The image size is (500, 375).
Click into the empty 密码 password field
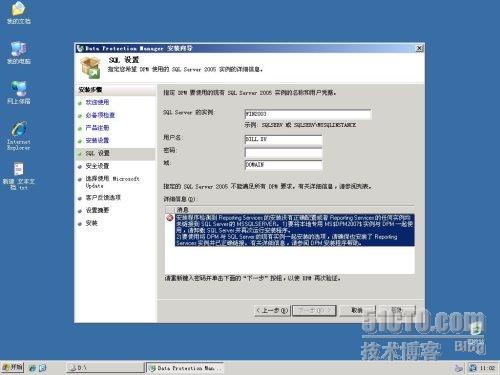pyautogui.click(x=283, y=152)
